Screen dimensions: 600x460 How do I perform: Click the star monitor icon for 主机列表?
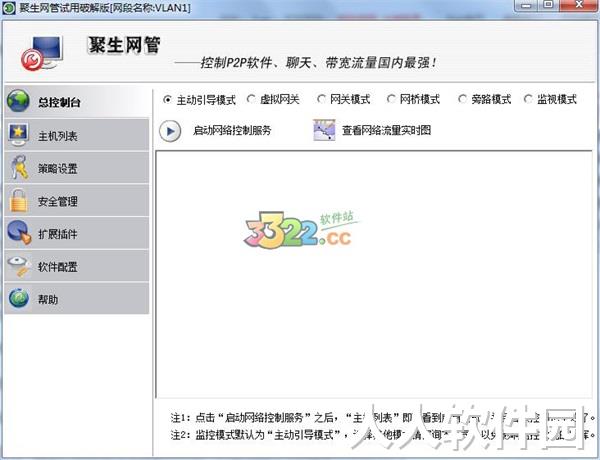tap(18, 134)
